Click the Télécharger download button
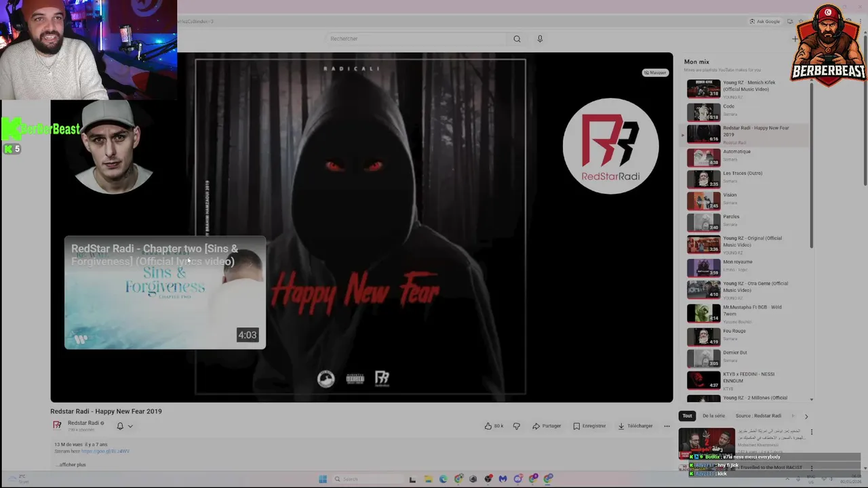868x488 pixels. point(635,426)
